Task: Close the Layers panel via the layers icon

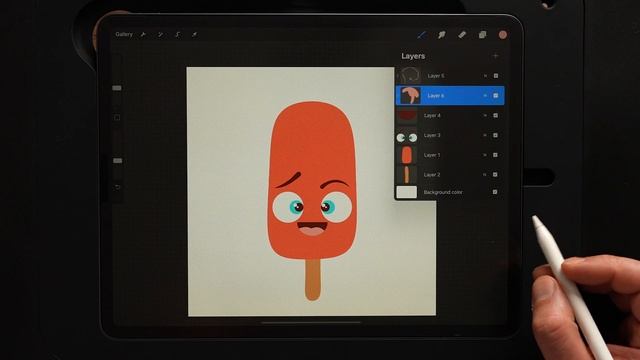Action: 482,35
